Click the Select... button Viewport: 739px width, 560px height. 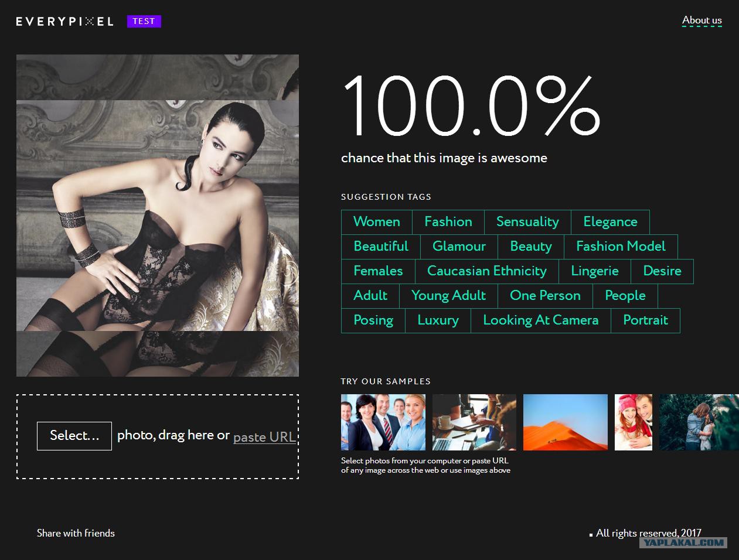point(74,436)
